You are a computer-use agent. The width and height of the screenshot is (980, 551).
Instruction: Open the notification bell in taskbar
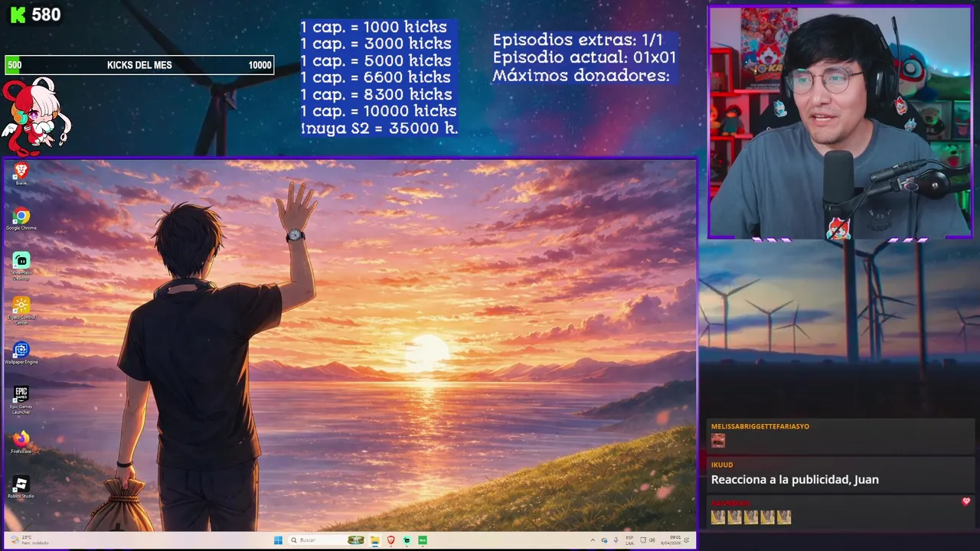(687, 540)
